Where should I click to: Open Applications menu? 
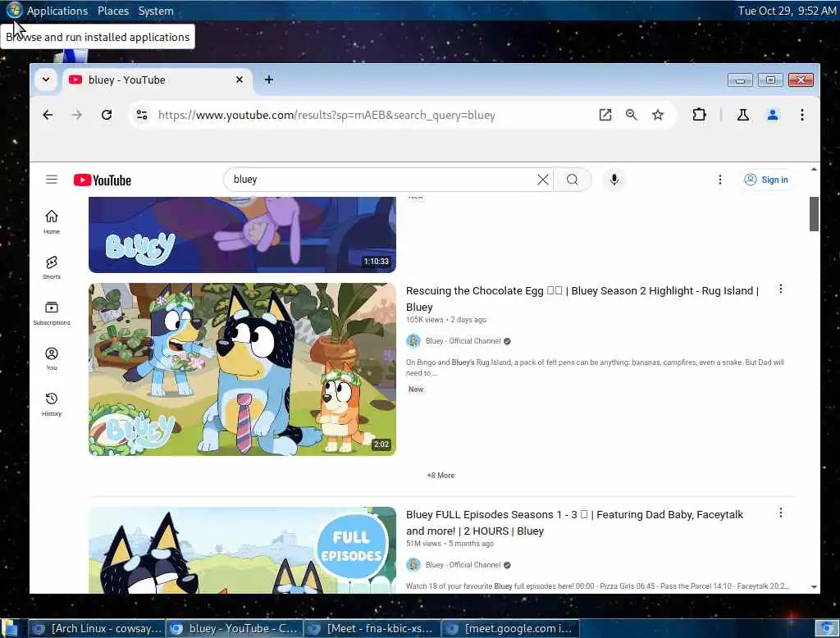tap(57, 11)
